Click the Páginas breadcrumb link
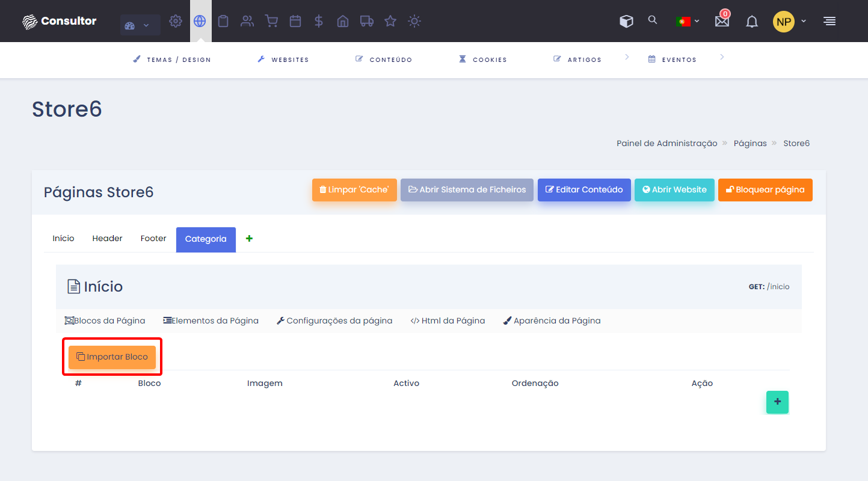Image resolution: width=868 pixels, height=481 pixels. (750, 143)
